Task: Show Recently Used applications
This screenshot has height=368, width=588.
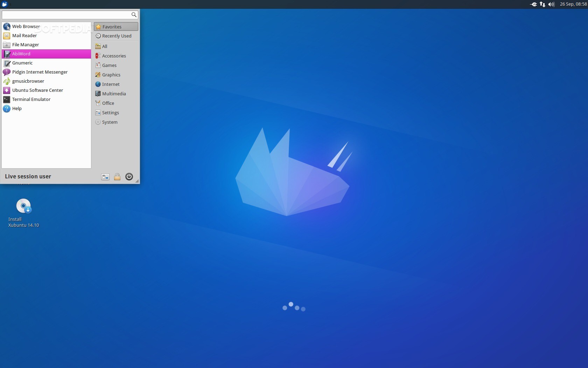Action: pyautogui.click(x=116, y=35)
